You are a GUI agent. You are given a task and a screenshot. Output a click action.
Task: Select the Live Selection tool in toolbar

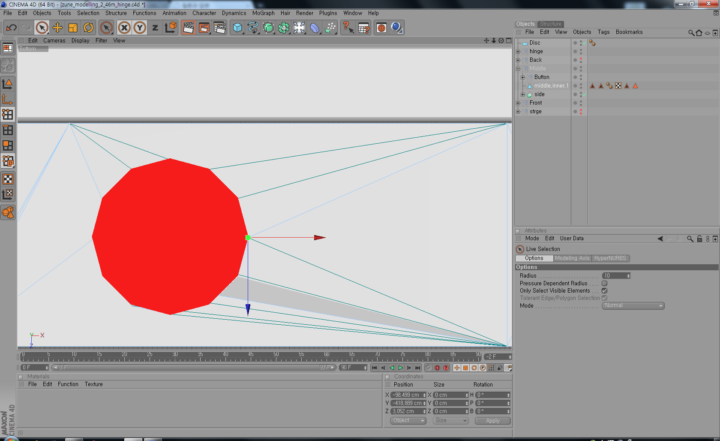point(42,28)
